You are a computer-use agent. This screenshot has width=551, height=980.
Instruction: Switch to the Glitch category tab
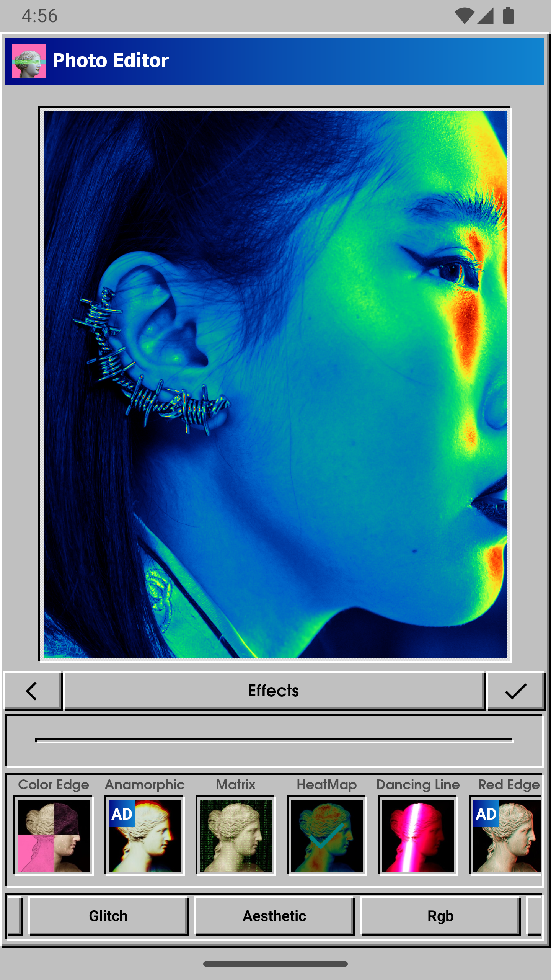[x=108, y=916]
